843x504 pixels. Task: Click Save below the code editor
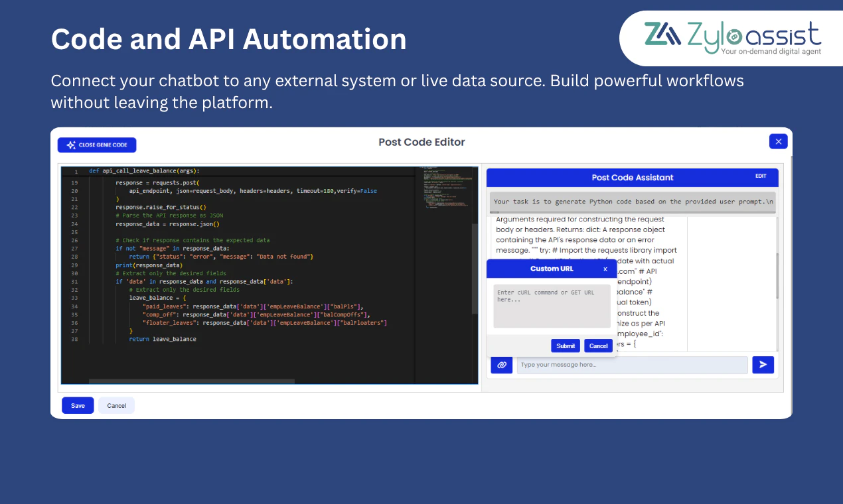point(78,405)
